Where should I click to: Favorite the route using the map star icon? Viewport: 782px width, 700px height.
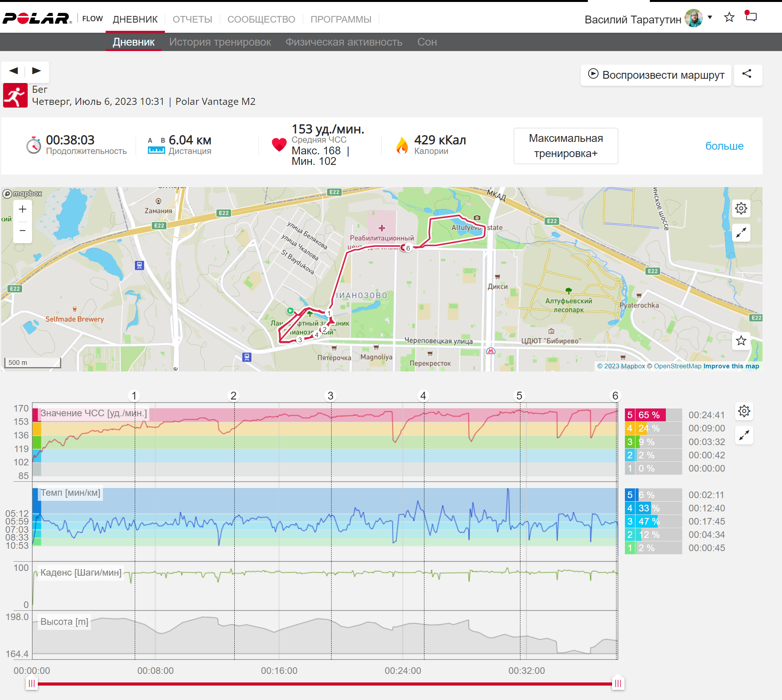click(x=741, y=341)
